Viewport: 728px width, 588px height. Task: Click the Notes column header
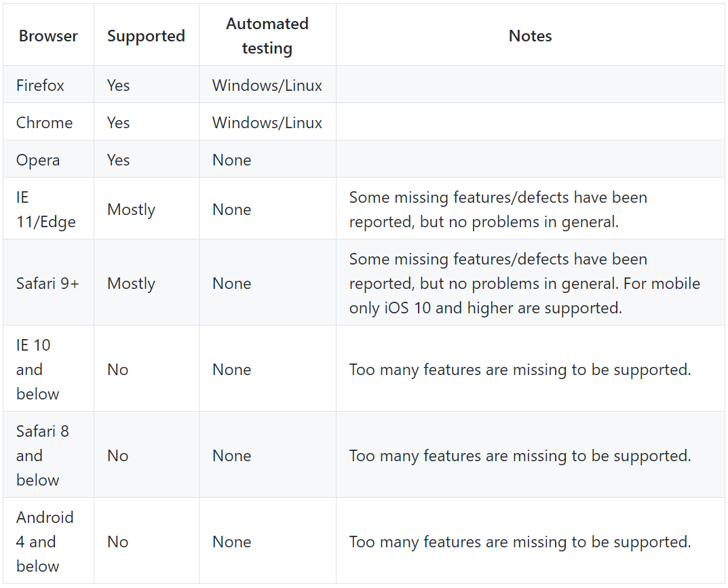(530, 36)
